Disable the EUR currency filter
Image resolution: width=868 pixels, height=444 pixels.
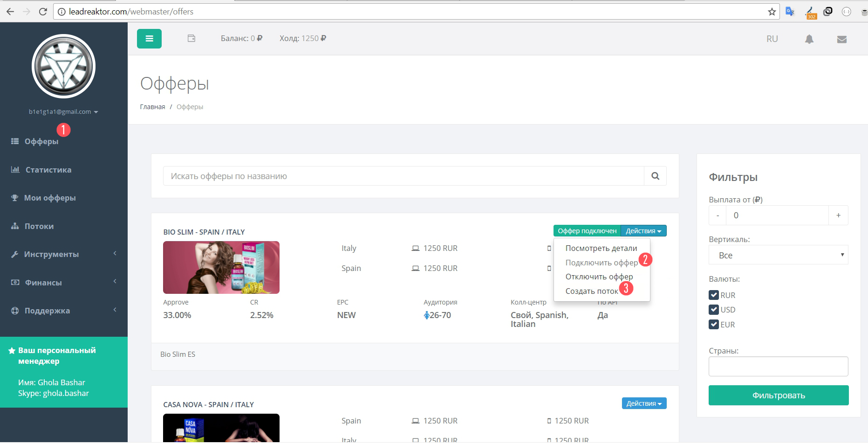[713, 325]
